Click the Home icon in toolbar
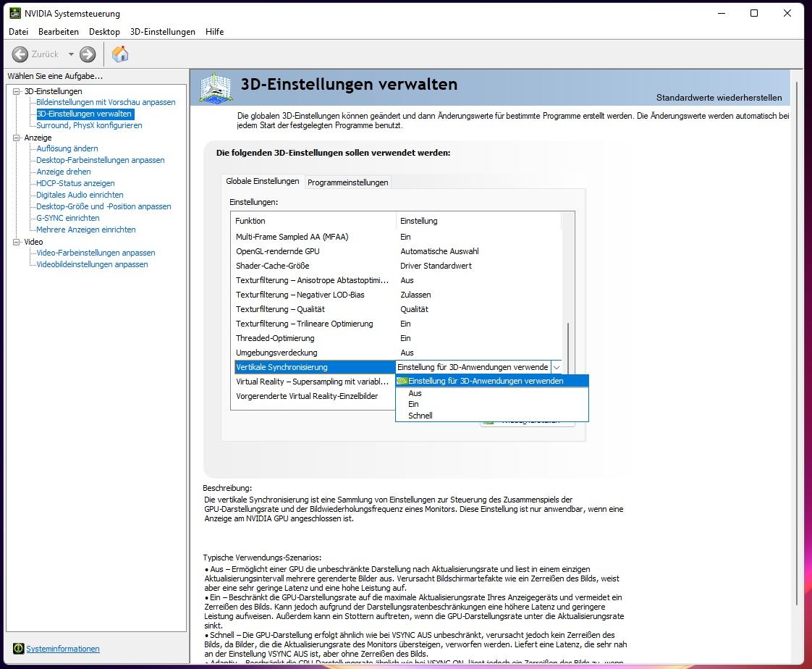 click(x=120, y=54)
